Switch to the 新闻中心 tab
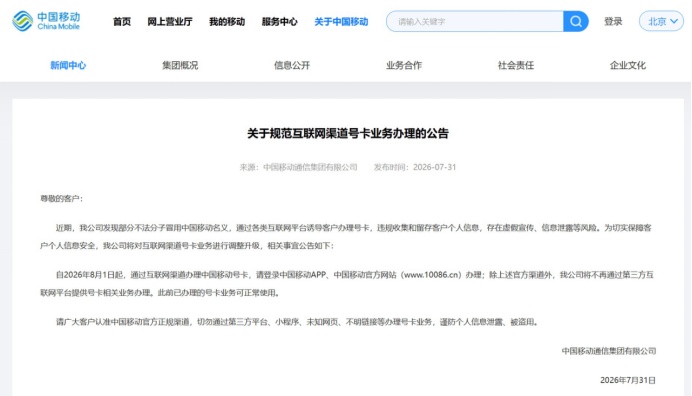 [68, 65]
